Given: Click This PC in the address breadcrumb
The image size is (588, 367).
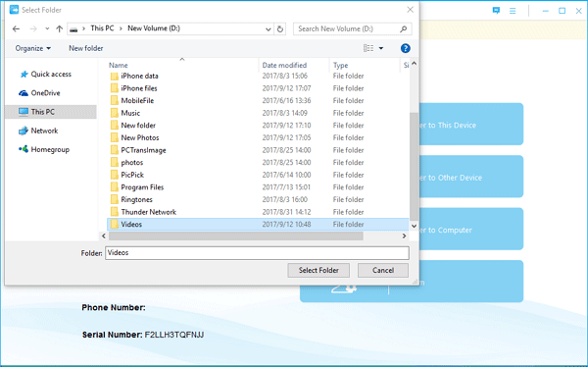Looking at the screenshot, I should [x=102, y=28].
